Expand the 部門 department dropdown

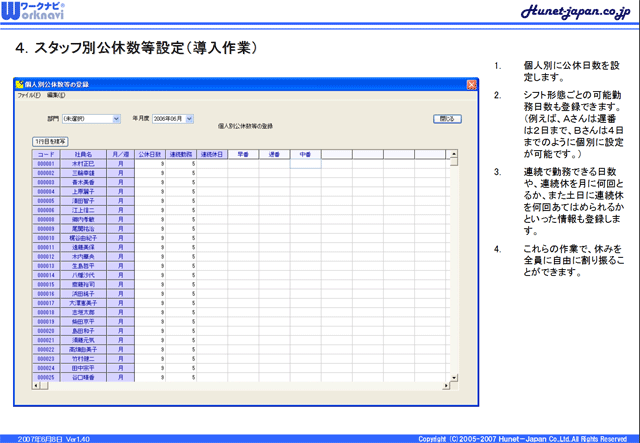point(115,118)
